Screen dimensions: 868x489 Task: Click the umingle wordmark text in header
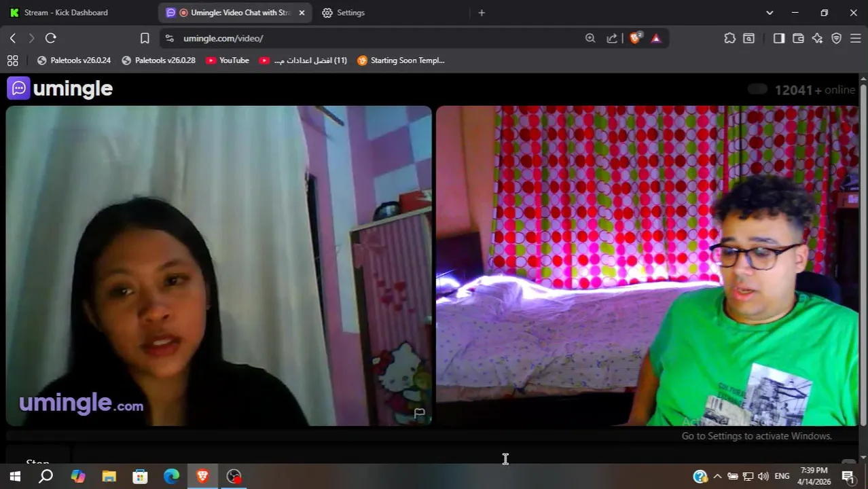point(73,89)
